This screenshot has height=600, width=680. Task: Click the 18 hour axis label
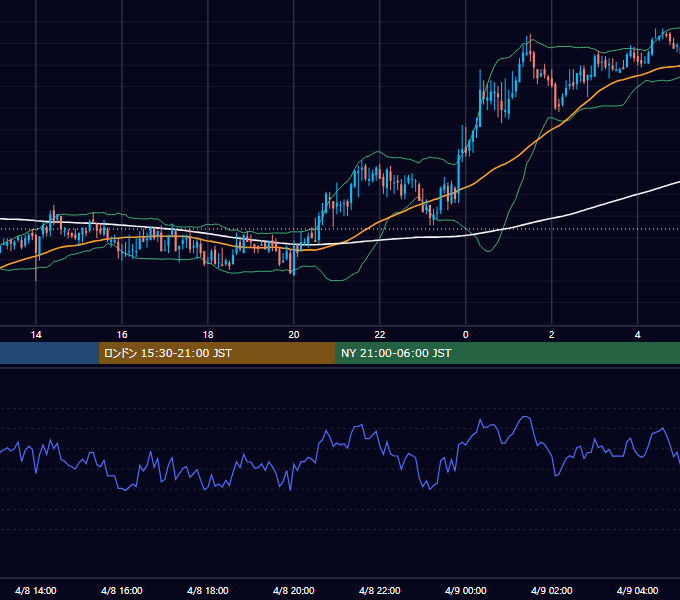click(x=208, y=335)
